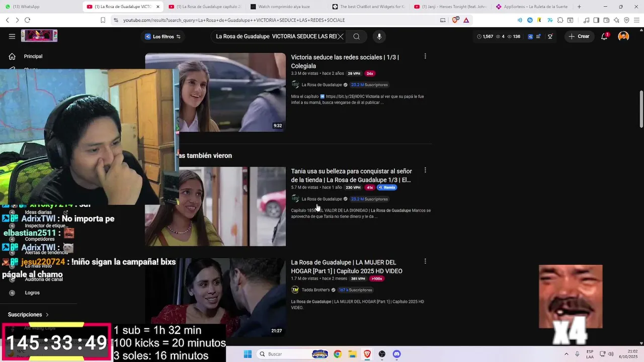Screen dimensions: 644x362
Task: Open the account avatar menu
Action: pos(623,36)
